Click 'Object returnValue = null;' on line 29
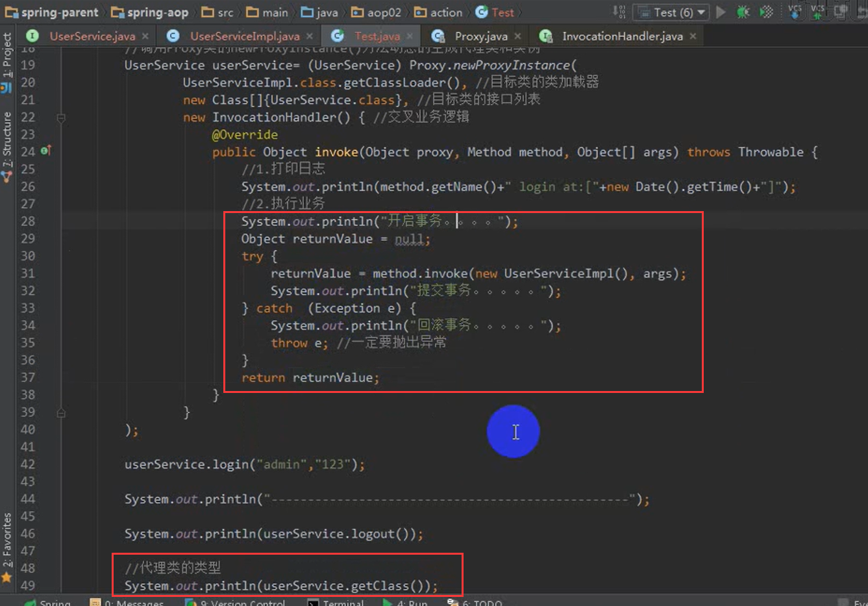The image size is (868, 606). tap(336, 239)
